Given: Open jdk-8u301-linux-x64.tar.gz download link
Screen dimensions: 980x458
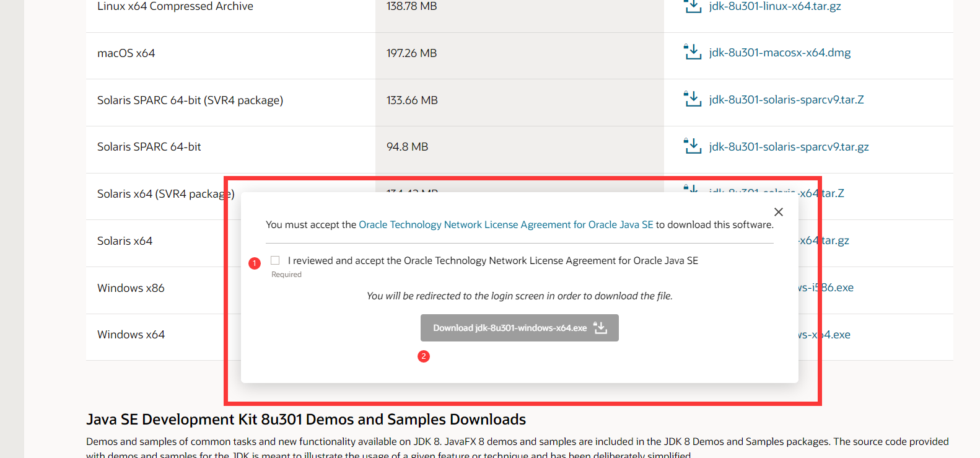Looking at the screenshot, I should [775, 6].
